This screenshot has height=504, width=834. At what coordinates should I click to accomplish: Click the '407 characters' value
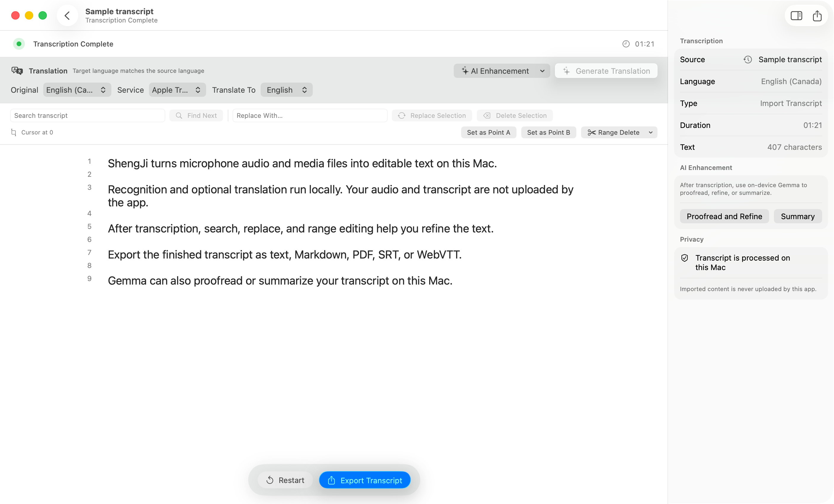794,147
